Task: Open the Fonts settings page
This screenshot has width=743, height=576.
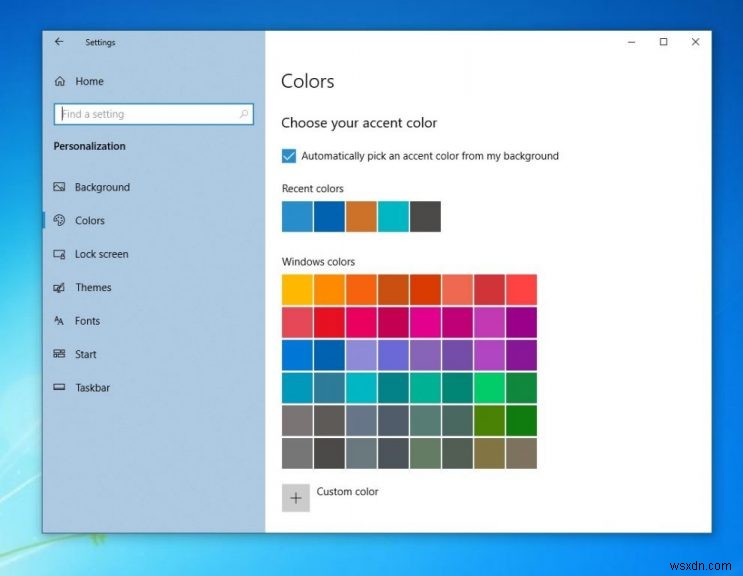Action: coord(87,321)
